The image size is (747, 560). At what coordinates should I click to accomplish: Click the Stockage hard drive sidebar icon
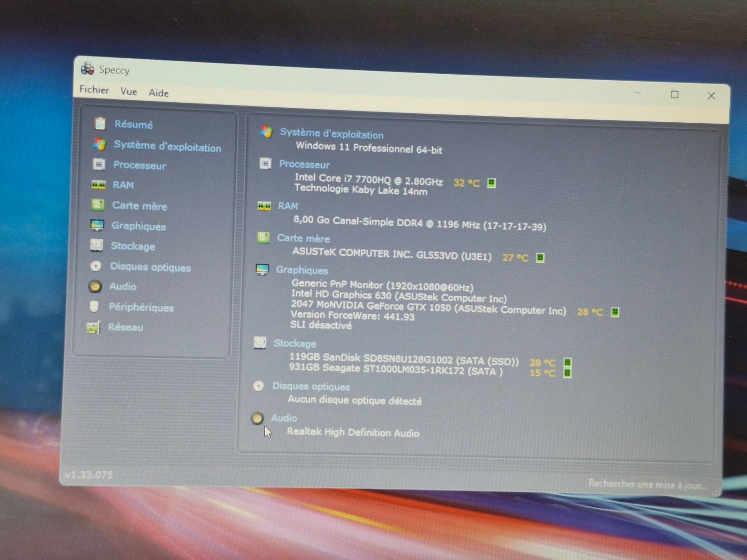97,245
